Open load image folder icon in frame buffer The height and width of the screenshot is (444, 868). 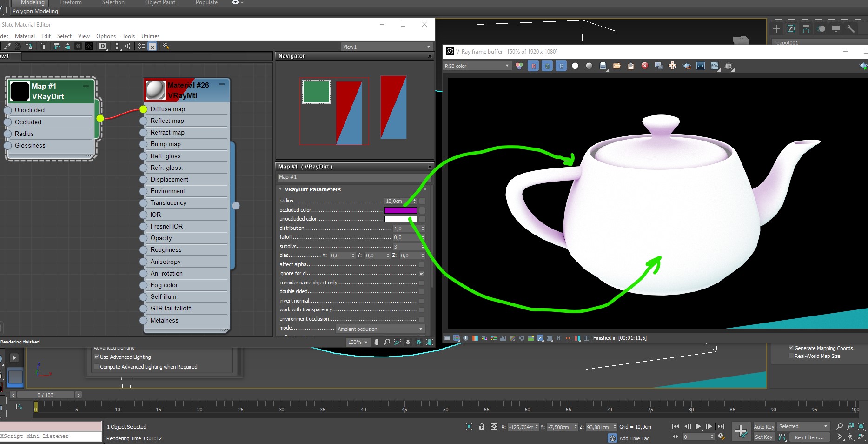(x=617, y=66)
